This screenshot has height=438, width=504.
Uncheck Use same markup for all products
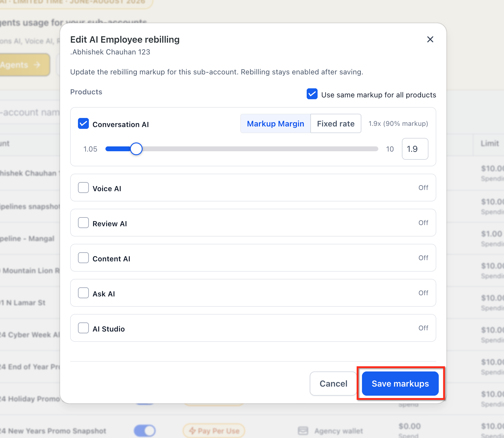pyautogui.click(x=312, y=94)
